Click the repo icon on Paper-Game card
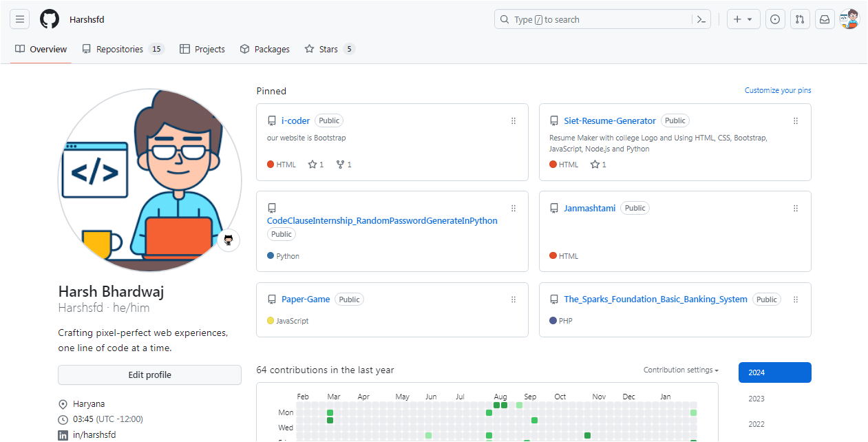 pos(272,299)
